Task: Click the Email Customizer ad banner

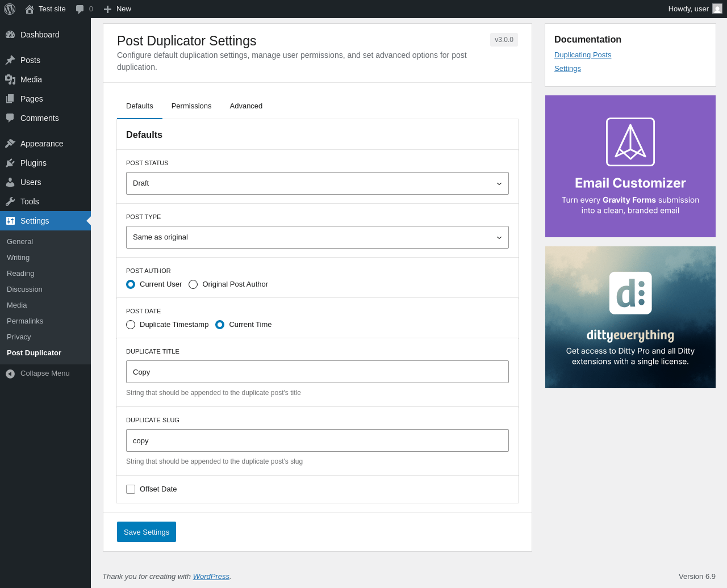Action: (x=630, y=166)
